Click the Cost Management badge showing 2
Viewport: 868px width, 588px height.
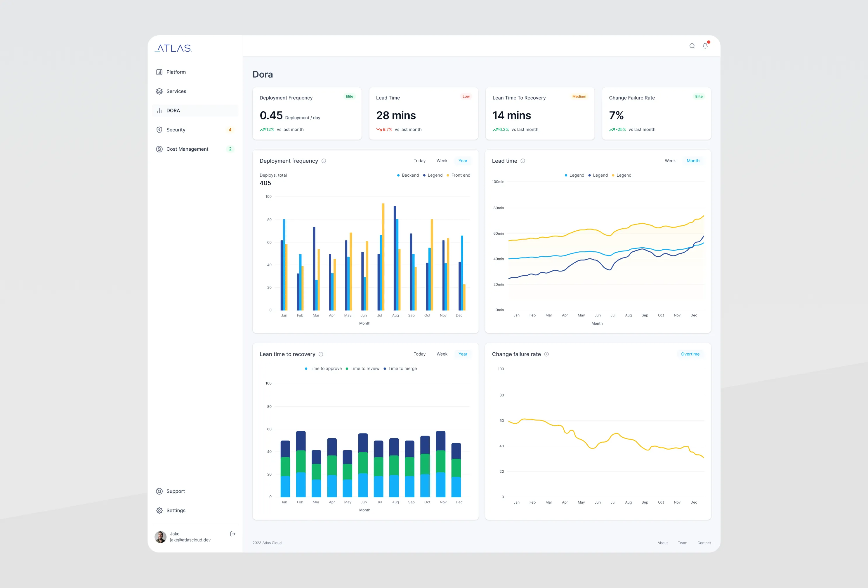coord(230,149)
